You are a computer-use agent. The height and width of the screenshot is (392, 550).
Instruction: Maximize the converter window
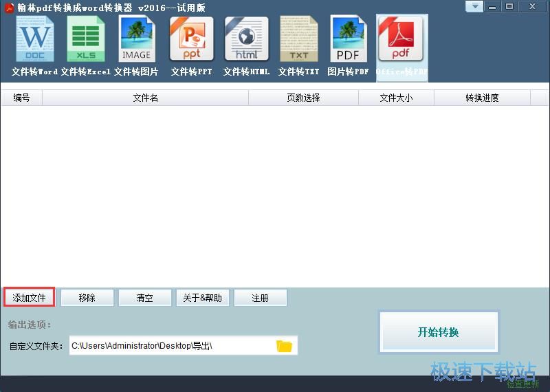[x=509, y=7]
